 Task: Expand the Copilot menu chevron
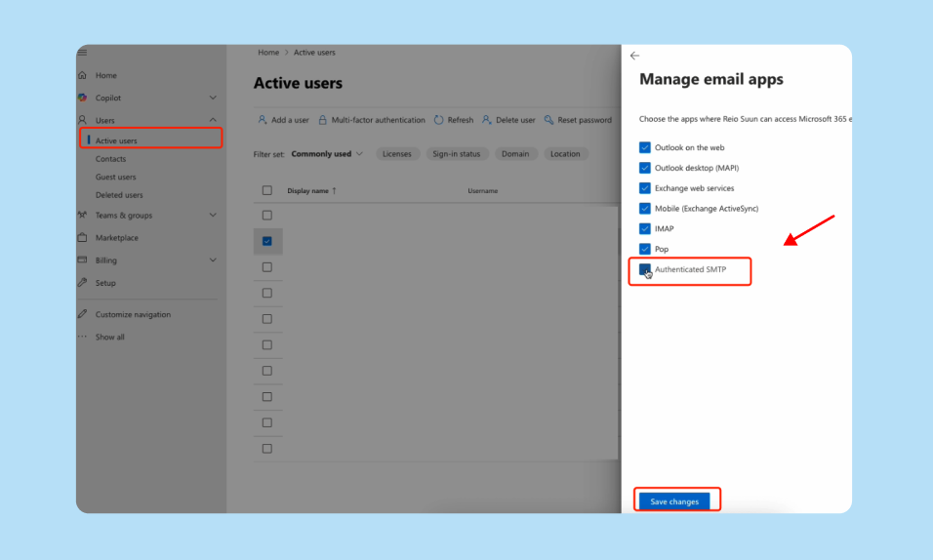point(213,98)
